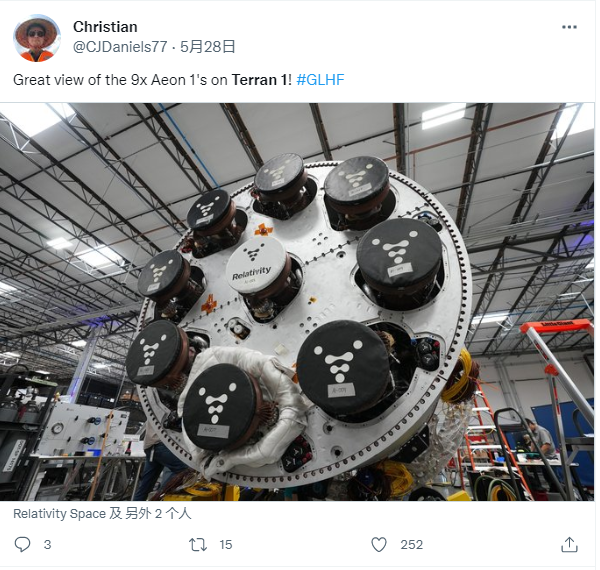
Task: Click the retweet arrows icon
Action: pyautogui.click(x=198, y=544)
